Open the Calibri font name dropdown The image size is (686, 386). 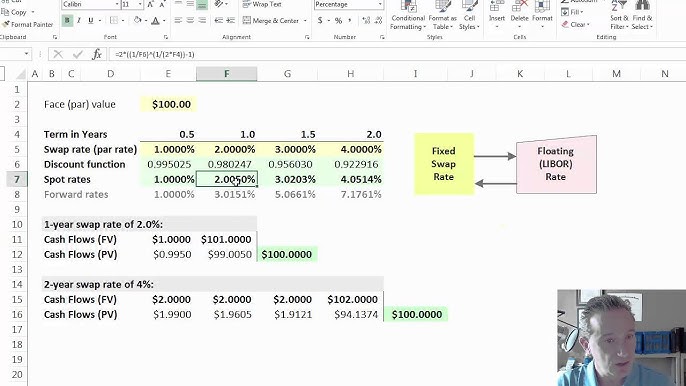(x=117, y=4)
